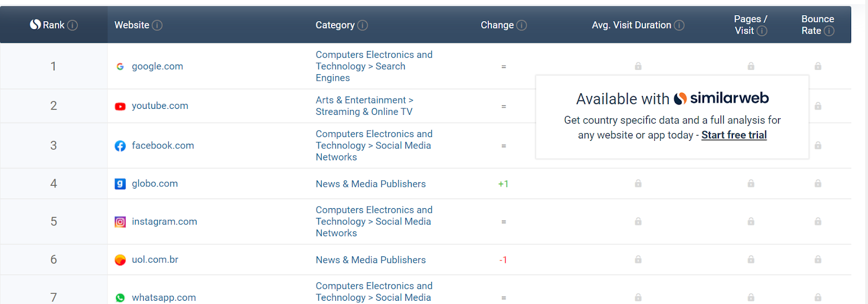Image resolution: width=868 pixels, height=304 pixels.
Task: Show info for Avg. Visit Duration
Action: click(679, 25)
